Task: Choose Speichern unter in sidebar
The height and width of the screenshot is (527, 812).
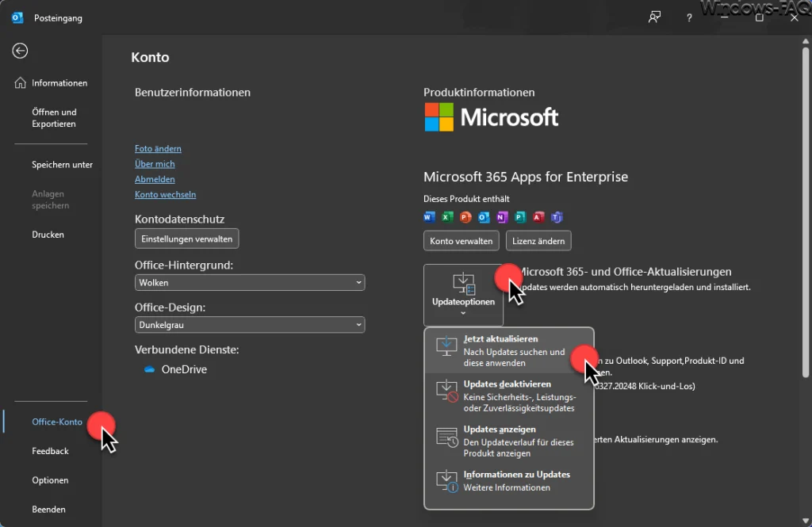Action: (x=62, y=165)
